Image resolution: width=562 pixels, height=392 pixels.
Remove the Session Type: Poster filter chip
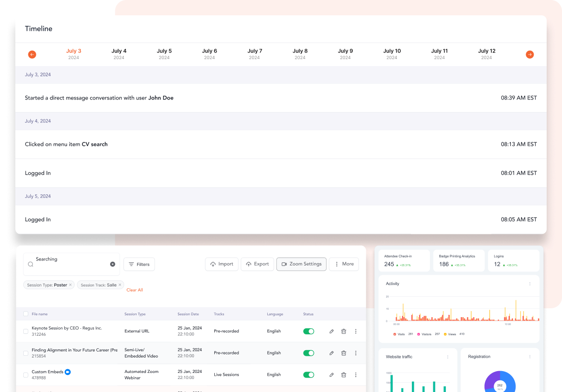point(71,285)
